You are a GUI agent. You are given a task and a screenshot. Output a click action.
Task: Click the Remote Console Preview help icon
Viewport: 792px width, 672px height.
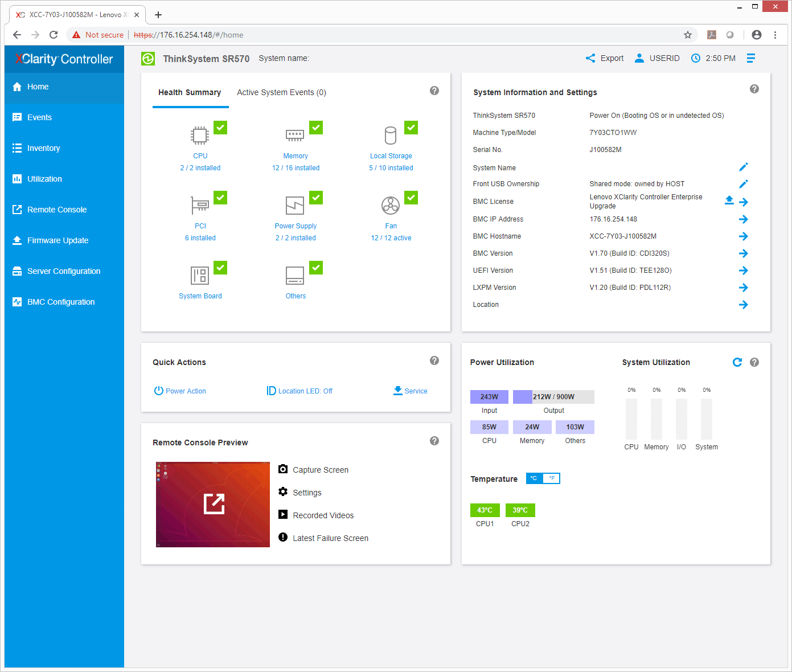[434, 441]
